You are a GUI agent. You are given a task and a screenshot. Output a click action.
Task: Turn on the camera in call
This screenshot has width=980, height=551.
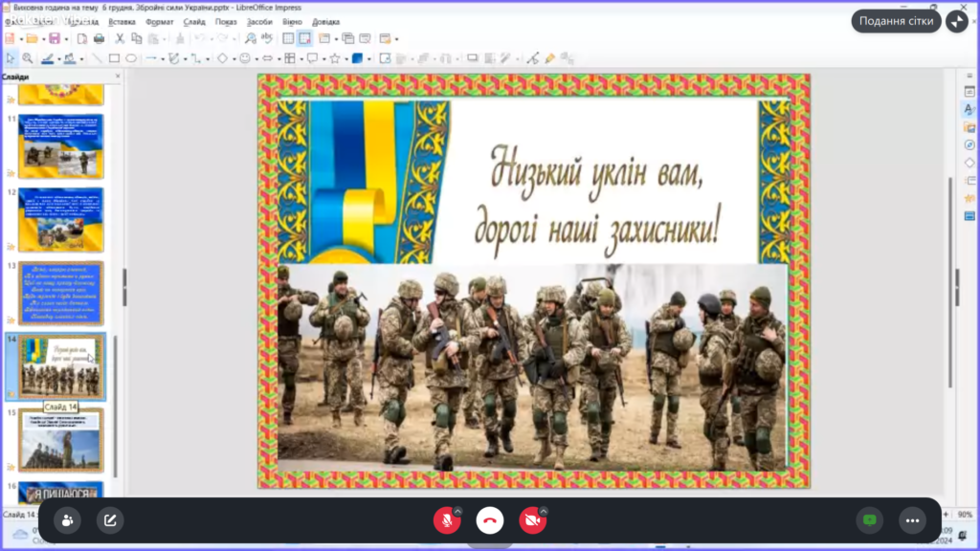[532, 520]
